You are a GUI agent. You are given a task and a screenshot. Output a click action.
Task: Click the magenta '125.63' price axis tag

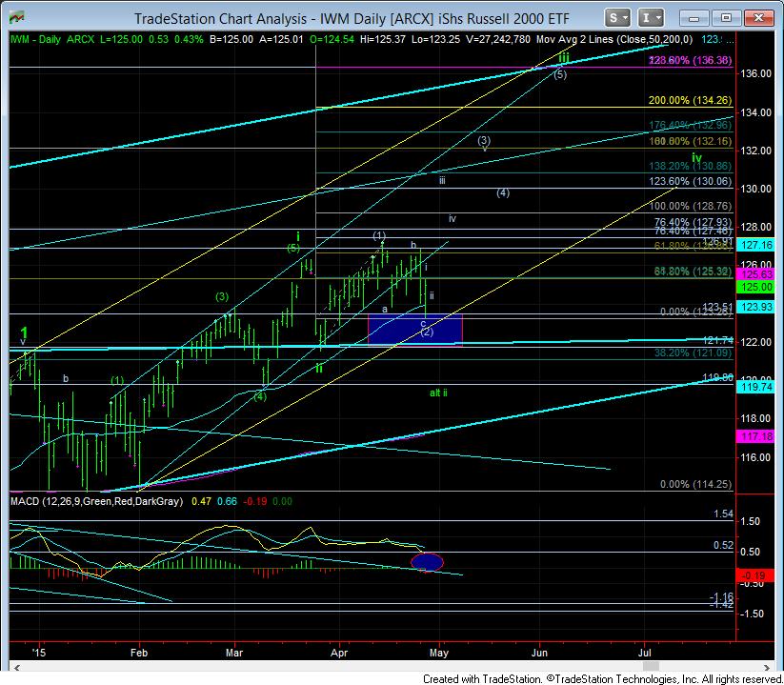[756, 274]
